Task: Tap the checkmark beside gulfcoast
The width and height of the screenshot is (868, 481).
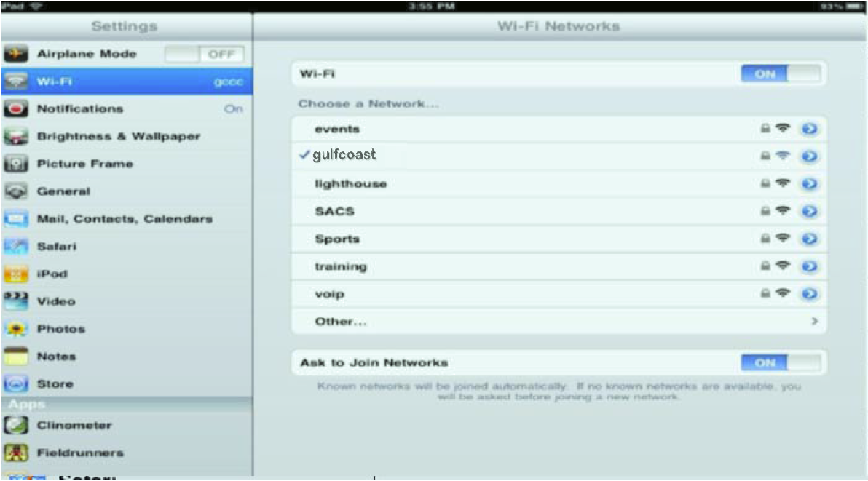Action: click(x=304, y=155)
